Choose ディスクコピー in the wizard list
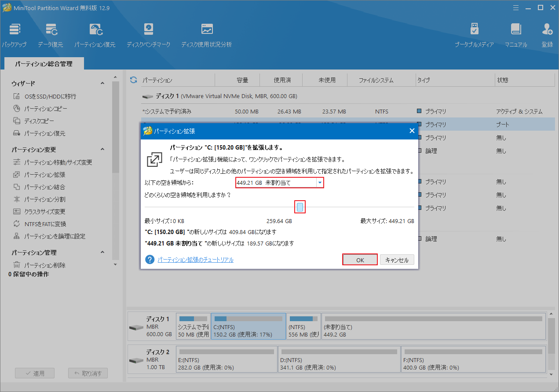Viewport: 559px width, 392px height. point(35,121)
